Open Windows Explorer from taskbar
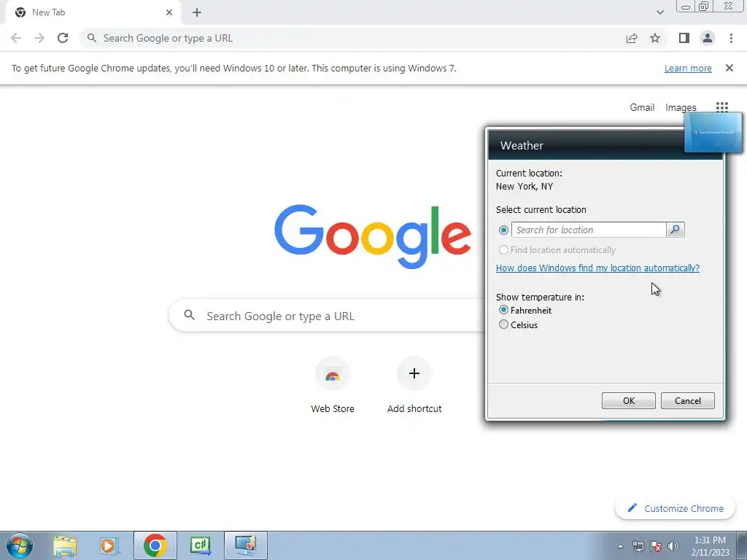 [x=65, y=545]
